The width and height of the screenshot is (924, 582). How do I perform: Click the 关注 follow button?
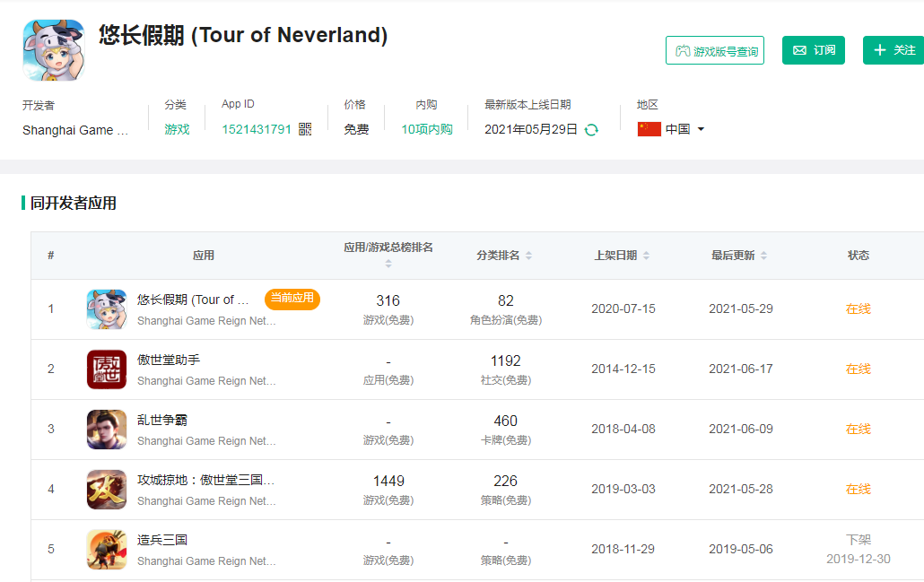[893, 50]
